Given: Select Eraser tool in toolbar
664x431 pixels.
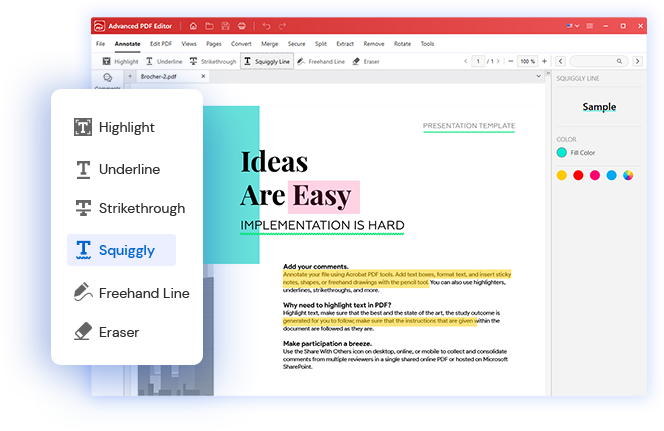Looking at the screenshot, I should pyautogui.click(x=366, y=61).
